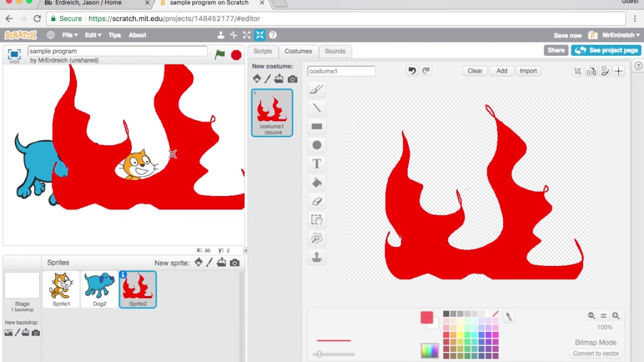Click the block help question mark
This screenshot has width=644, height=362.
click(x=273, y=35)
